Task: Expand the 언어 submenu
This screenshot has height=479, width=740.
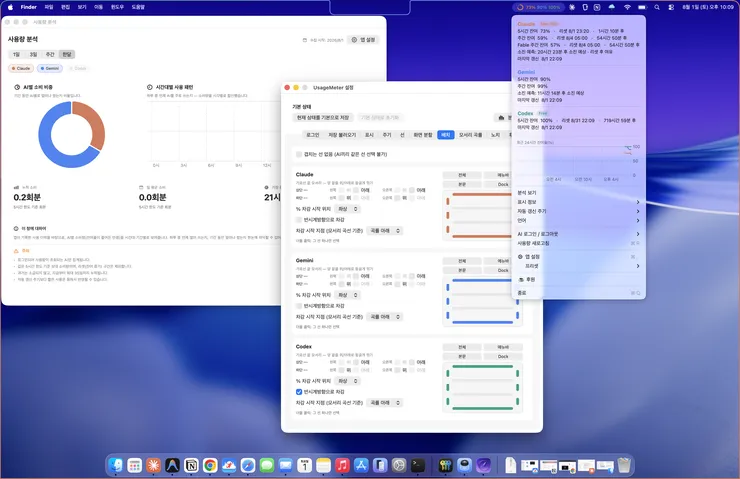Action: click(579, 220)
